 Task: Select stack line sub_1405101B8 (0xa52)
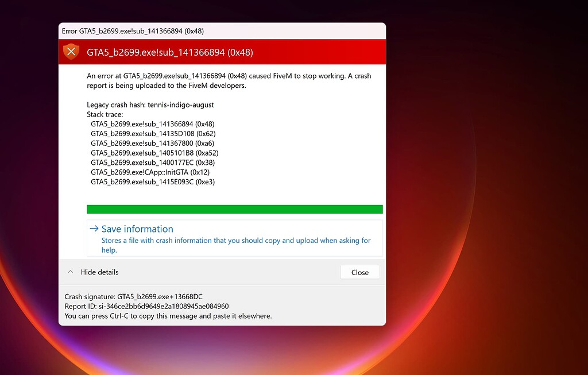[154, 153]
